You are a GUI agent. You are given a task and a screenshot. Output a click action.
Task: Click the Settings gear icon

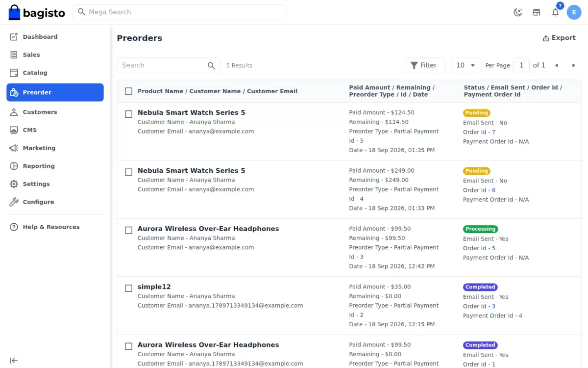coord(14,184)
